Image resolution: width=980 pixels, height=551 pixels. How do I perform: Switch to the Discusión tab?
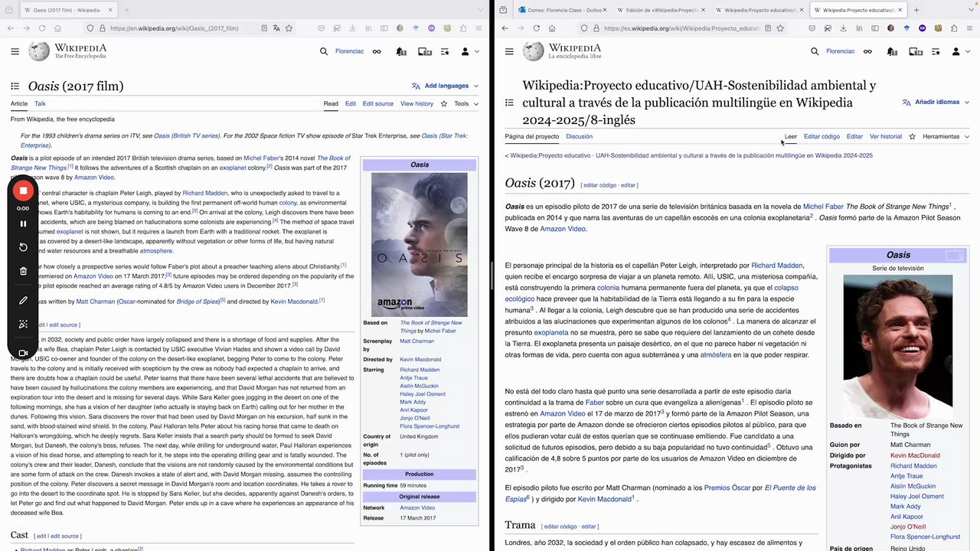(579, 136)
